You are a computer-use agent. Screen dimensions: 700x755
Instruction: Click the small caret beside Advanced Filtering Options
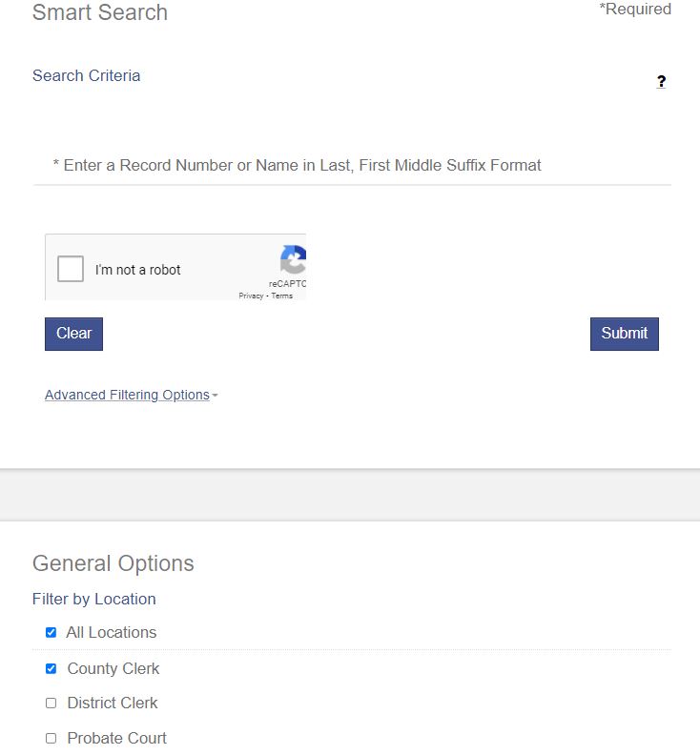(216, 396)
